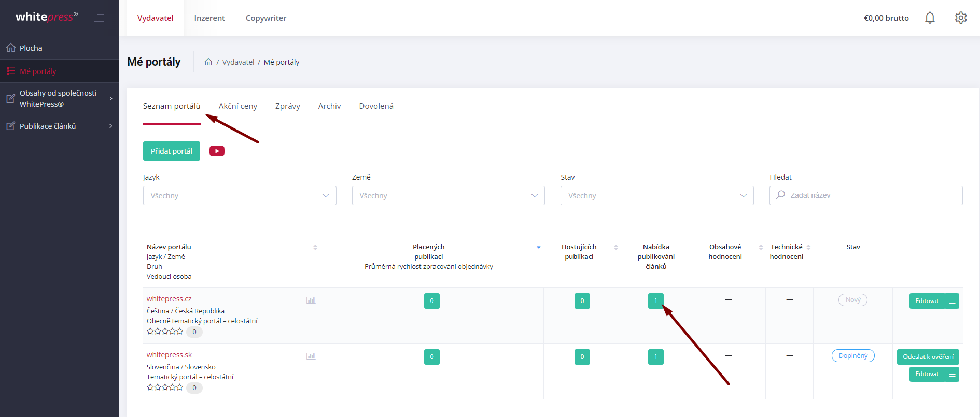Click Přidat portál button

point(172,151)
